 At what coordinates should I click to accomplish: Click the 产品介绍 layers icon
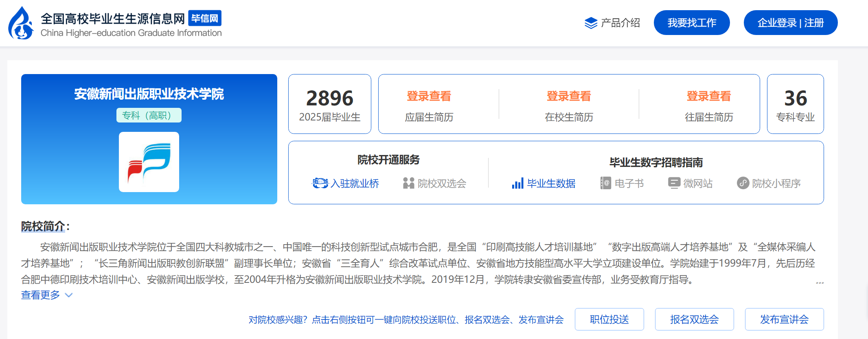[x=591, y=23]
